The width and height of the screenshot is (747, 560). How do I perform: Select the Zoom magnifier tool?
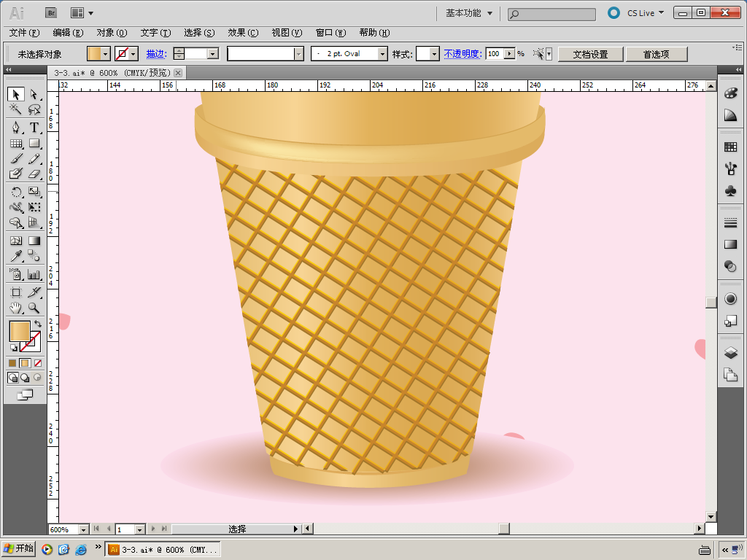34,308
